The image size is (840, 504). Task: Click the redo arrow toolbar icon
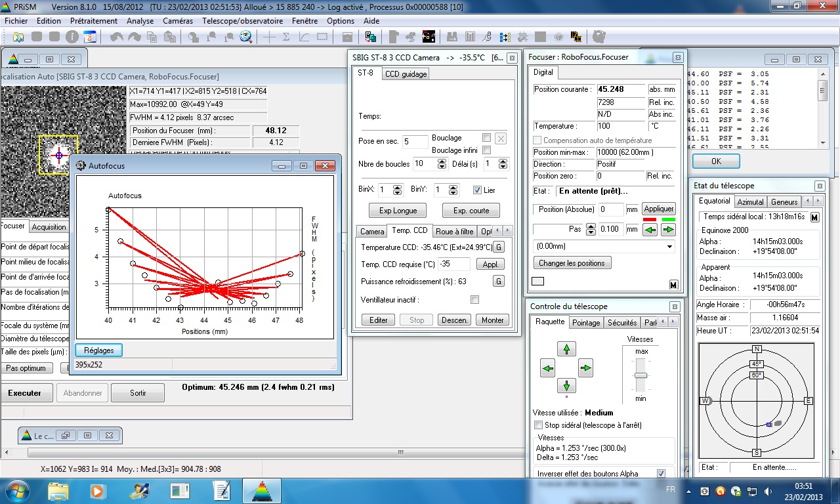point(134,37)
